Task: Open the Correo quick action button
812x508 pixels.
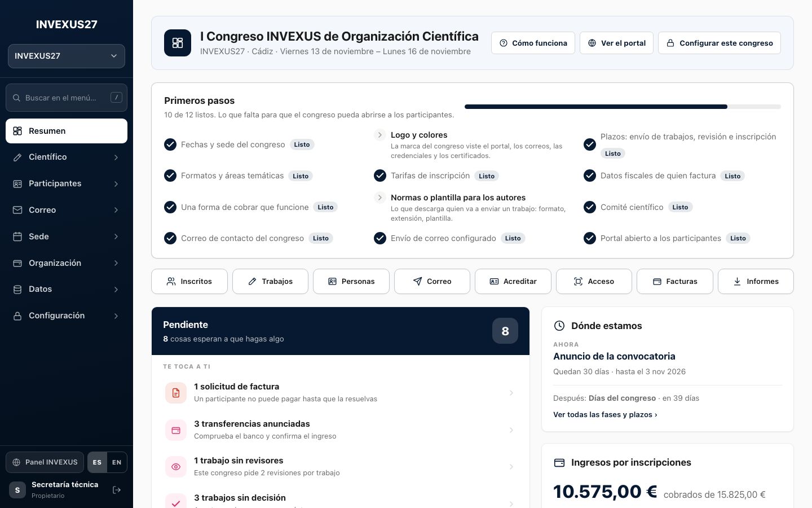Action: tap(432, 281)
